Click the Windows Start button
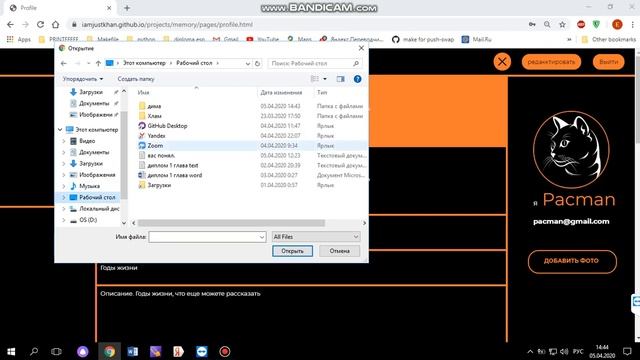640x360 pixels. click(11, 351)
